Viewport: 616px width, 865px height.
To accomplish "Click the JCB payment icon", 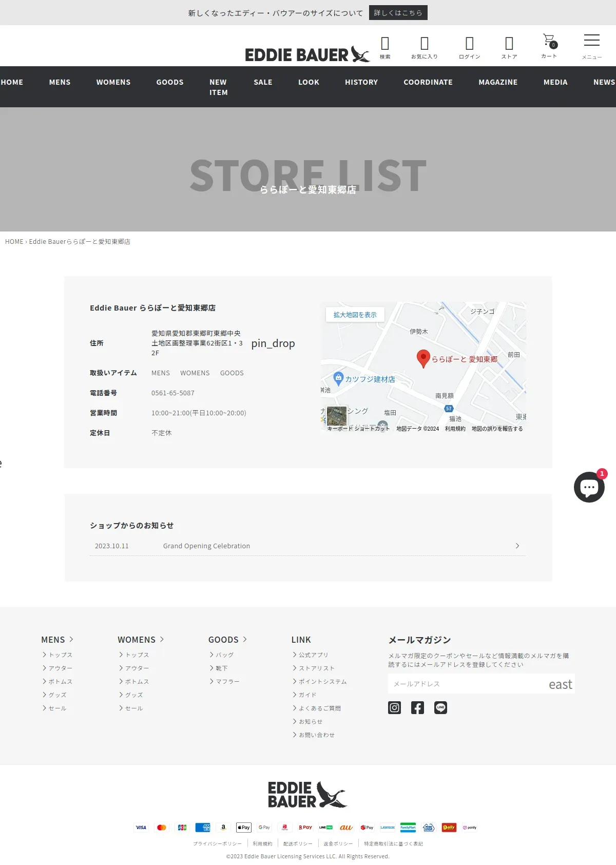I will pos(182,828).
